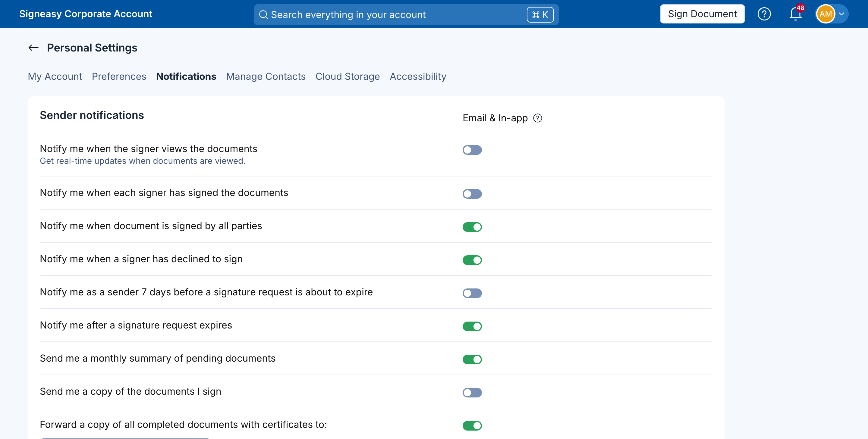Click the Sign Document button
Image resolution: width=868 pixels, height=439 pixels.
click(x=702, y=14)
